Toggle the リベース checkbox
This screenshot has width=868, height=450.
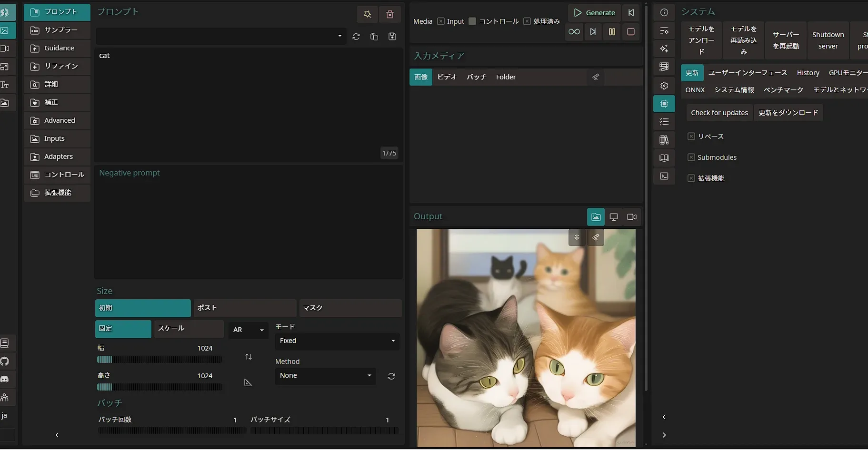click(x=691, y=137)
